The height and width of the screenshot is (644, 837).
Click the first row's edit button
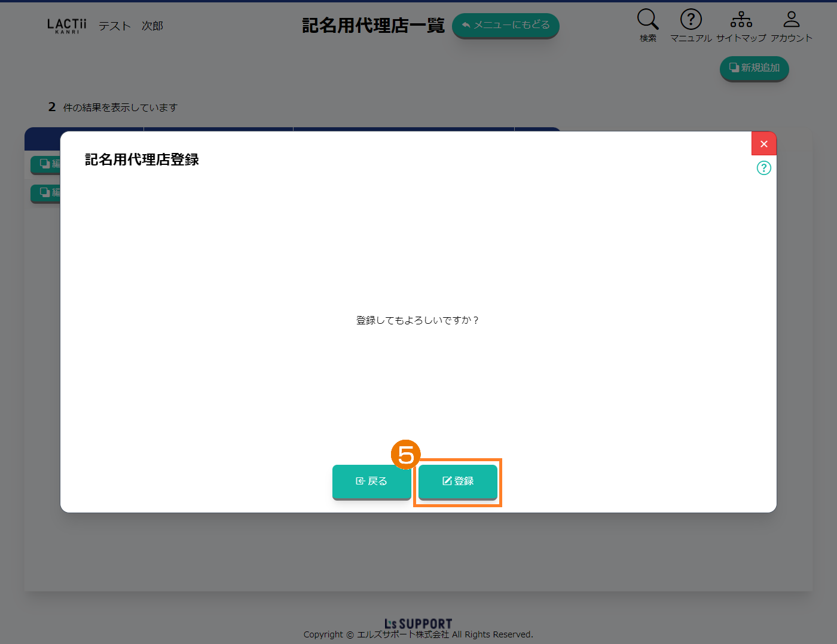coord(46,164)
